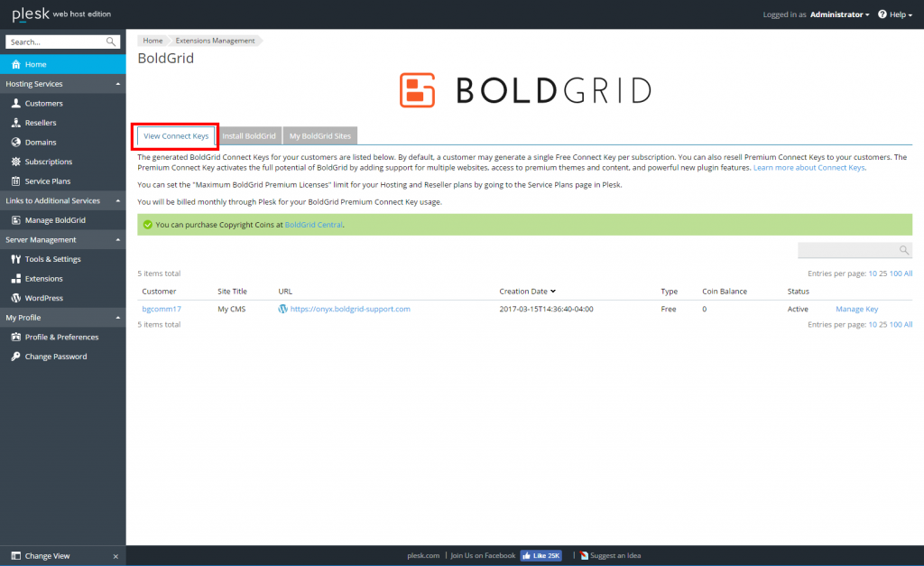Click the Change Password key icon
Screen dimensions: 924x566
click(16, 356)
